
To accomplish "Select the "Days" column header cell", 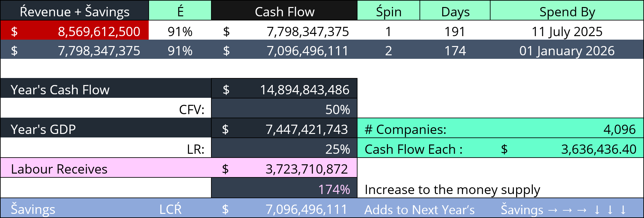I will [x=455, y=12].
